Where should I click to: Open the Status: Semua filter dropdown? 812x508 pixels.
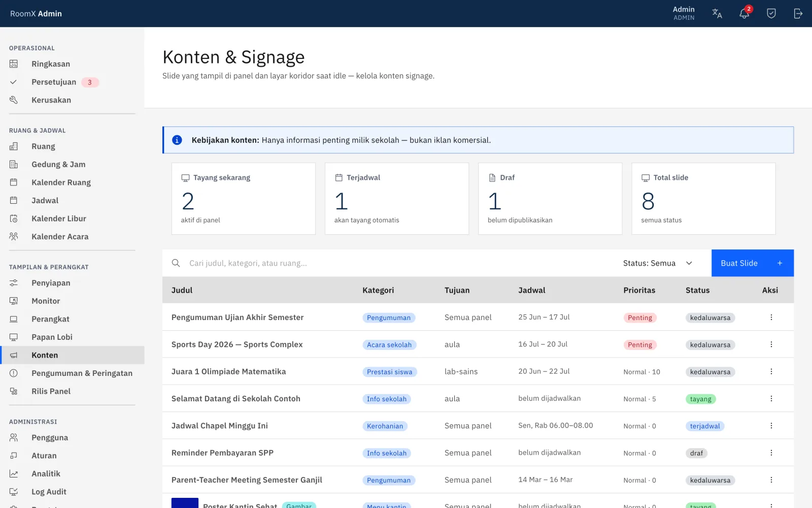point(658,263)
